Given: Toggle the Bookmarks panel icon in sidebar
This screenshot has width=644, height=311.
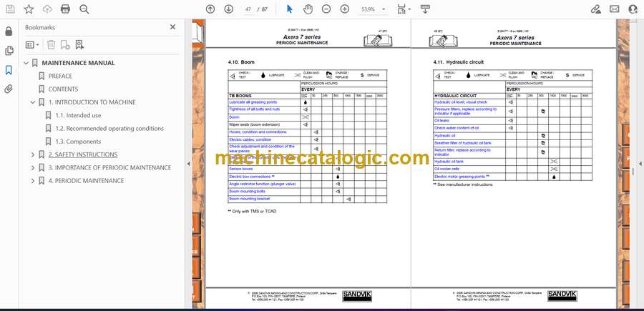Looking at the screenshot, I should pyautogui.click(x=9, y=70).
